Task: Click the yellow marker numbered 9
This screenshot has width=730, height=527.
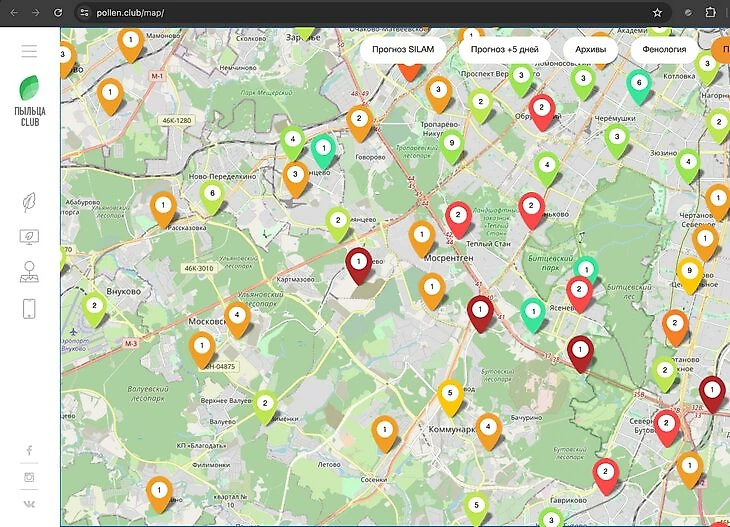Action: 689,271
